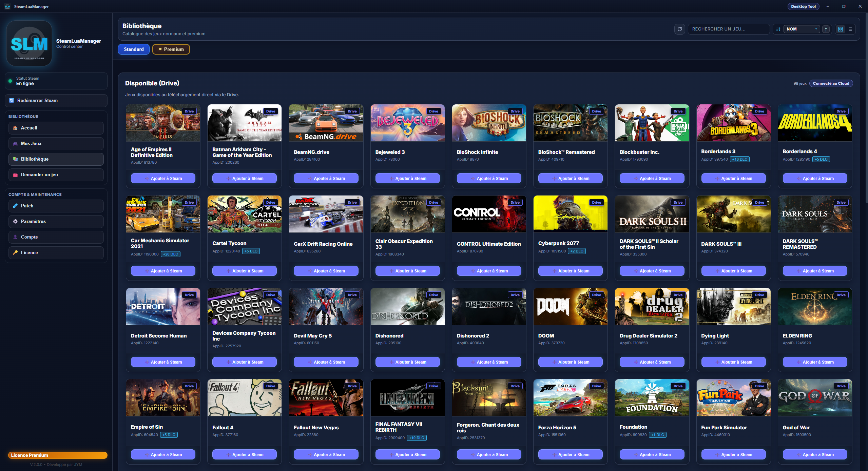
Task: Click Fallout New Vegas title
Action: pos(316,427)
